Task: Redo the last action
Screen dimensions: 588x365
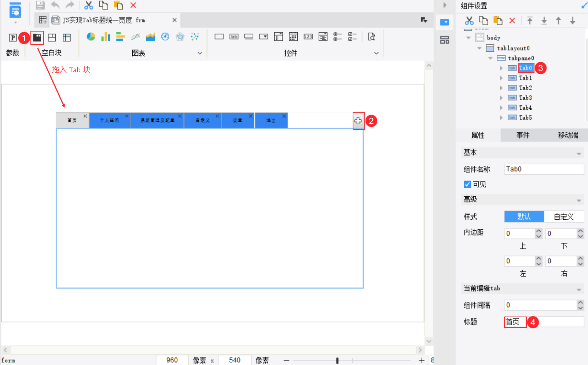Action: (70, 5)
